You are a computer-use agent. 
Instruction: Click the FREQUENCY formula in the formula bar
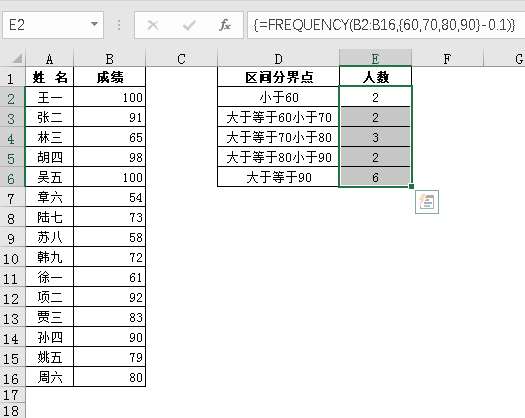(x=384, y=25)
